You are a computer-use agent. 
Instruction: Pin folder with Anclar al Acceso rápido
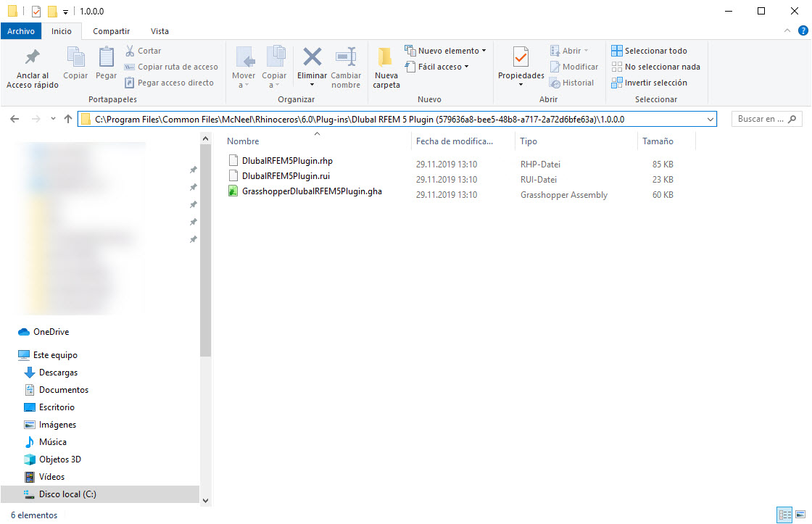(32, 68)
